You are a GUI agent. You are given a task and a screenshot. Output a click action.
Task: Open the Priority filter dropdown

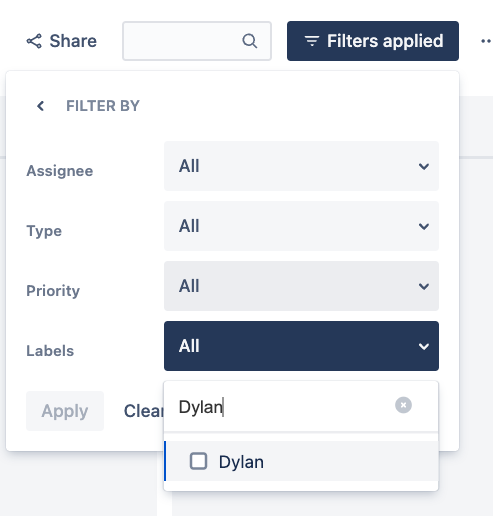[x=301, y=286]
